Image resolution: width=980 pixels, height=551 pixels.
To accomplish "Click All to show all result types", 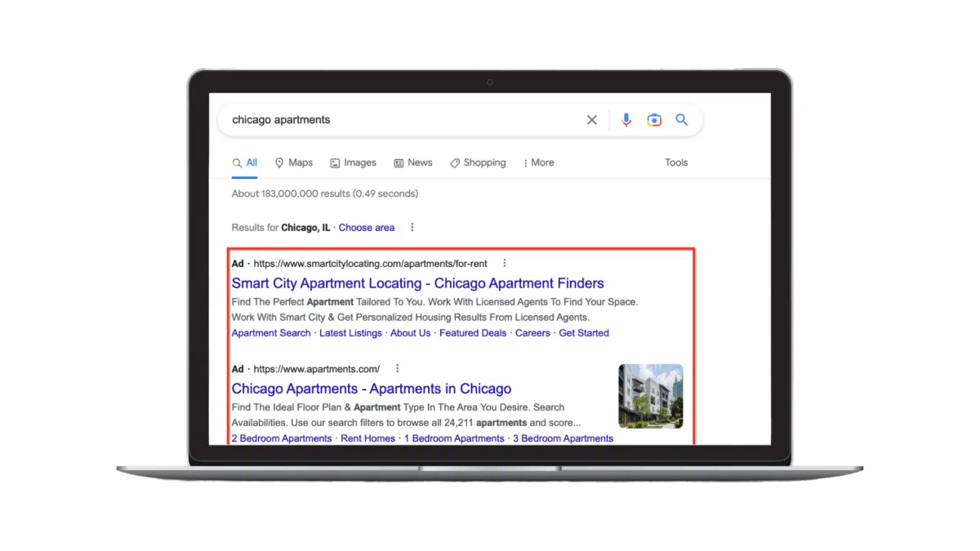I will [x=244, y=162].
